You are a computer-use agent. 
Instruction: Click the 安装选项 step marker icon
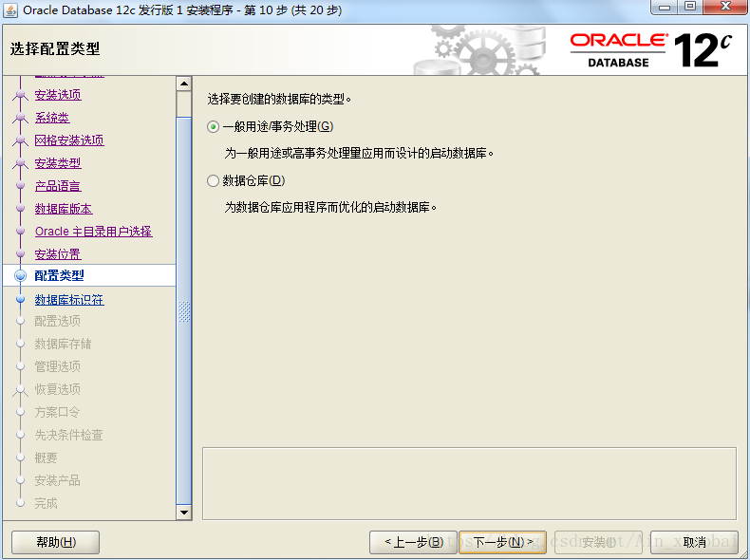pos(20,95)
